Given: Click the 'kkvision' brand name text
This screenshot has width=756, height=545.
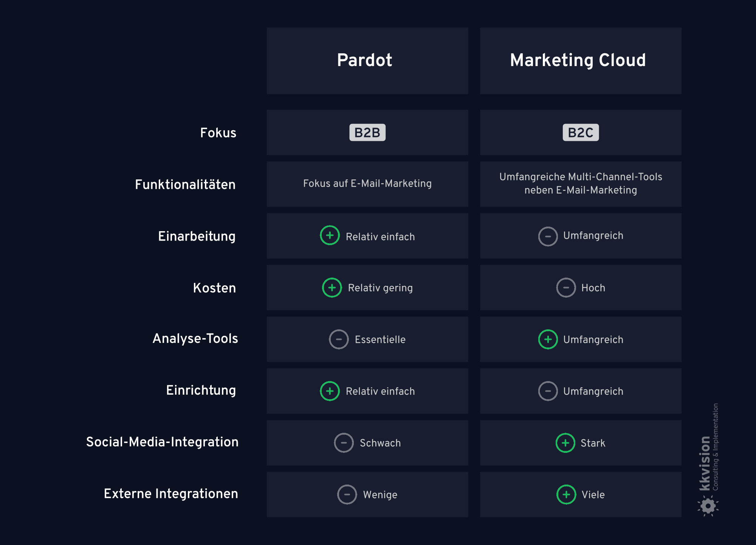Looking at the screenshot, I should point(705,464).
